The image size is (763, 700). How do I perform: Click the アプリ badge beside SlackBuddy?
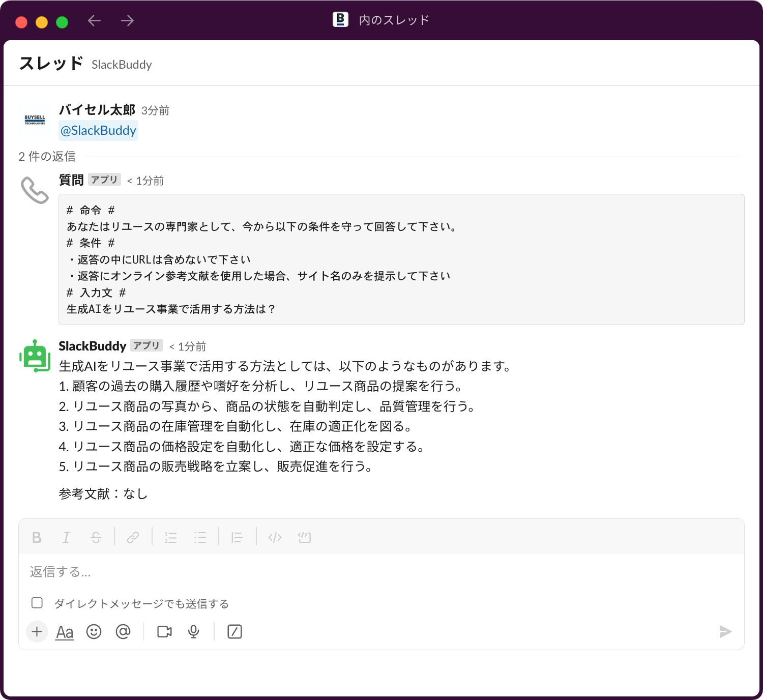click(146, 345)
